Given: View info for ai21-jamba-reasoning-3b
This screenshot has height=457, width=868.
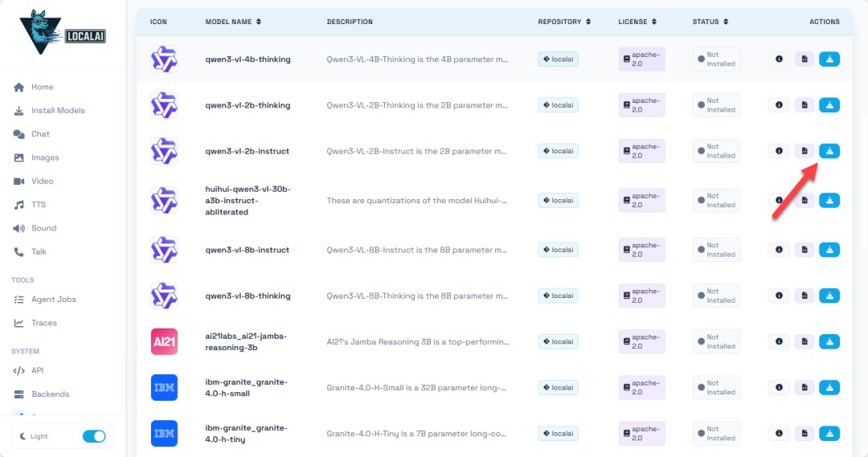Looking at the screenshot, I should click(x=778, y=342).
